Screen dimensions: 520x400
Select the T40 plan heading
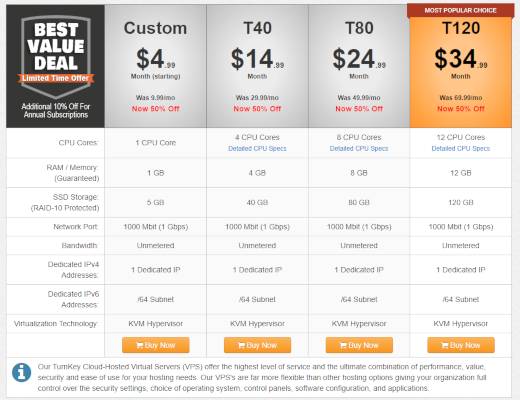[x=257, y=28]
